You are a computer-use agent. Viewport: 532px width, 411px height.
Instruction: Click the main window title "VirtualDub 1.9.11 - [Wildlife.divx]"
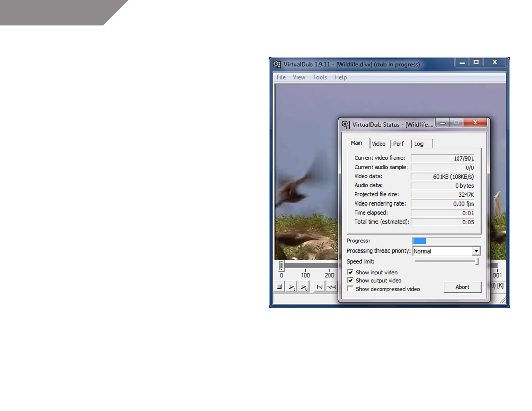pos(328,64)
